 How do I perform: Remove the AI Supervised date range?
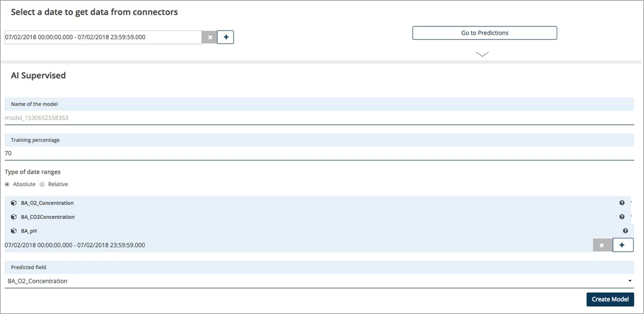coord(602,245)
